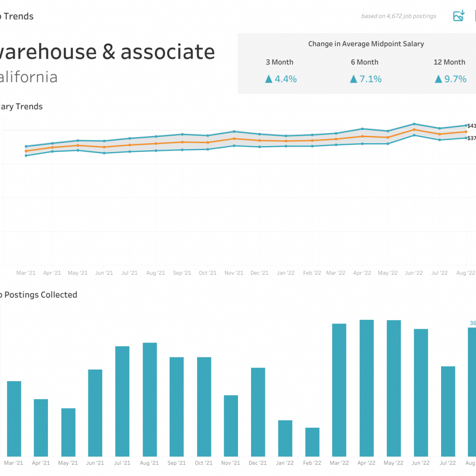Click Sep '21 label on salary chart axis
The height and width of the screenshot is (476, 476).
(x=182, y=272)
